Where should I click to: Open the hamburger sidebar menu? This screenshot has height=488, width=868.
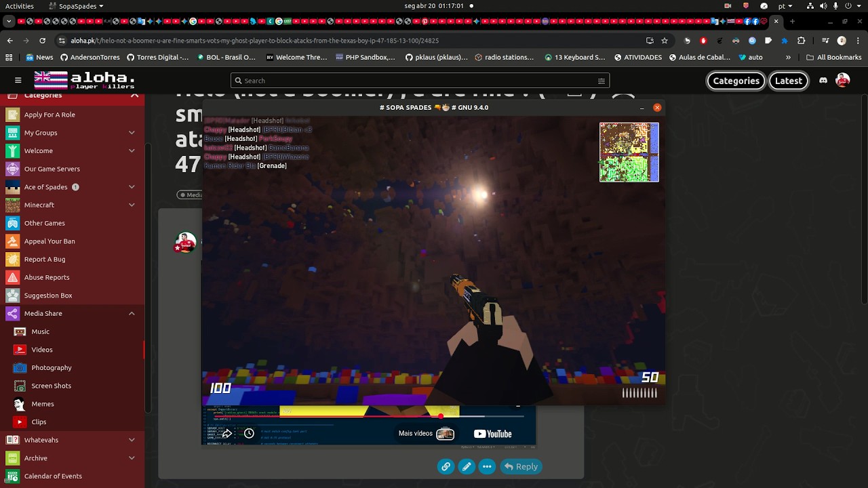pyautogui.click(x=18, y=81)
